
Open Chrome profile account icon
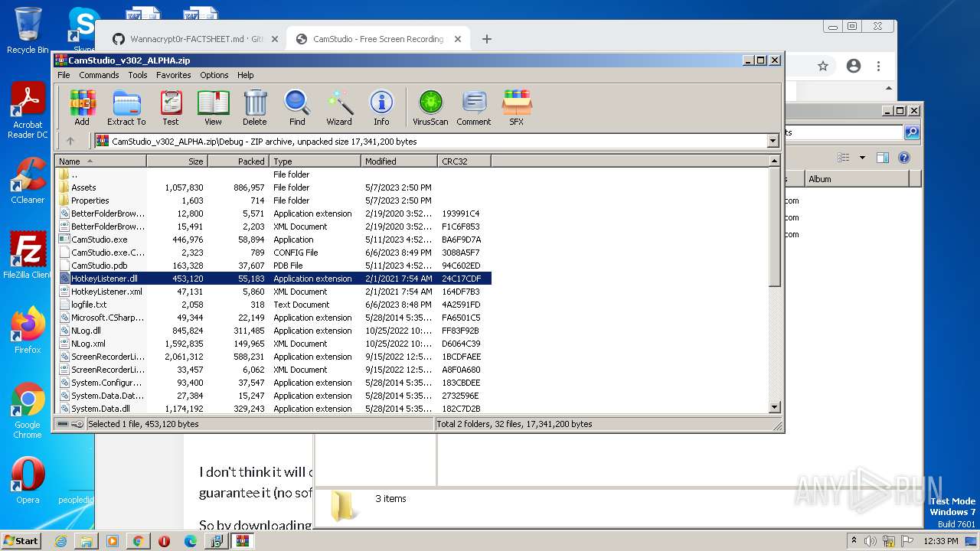point(854,67)
